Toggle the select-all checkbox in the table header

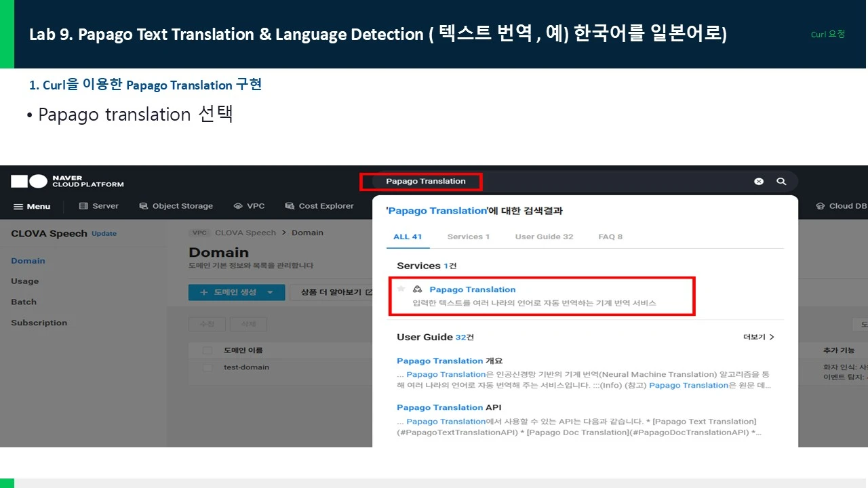(208, 350)
